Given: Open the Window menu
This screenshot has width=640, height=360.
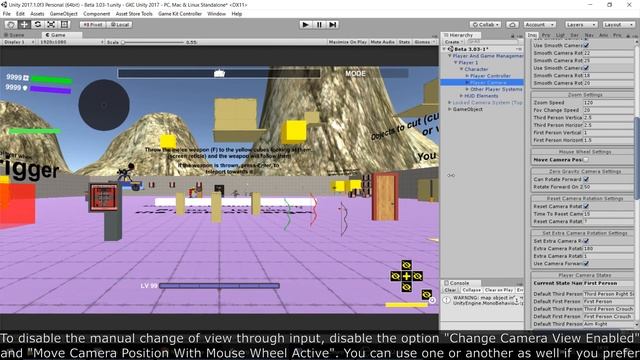Looking at the screenshot, I should pyautogui.click(x=216, y=14).
